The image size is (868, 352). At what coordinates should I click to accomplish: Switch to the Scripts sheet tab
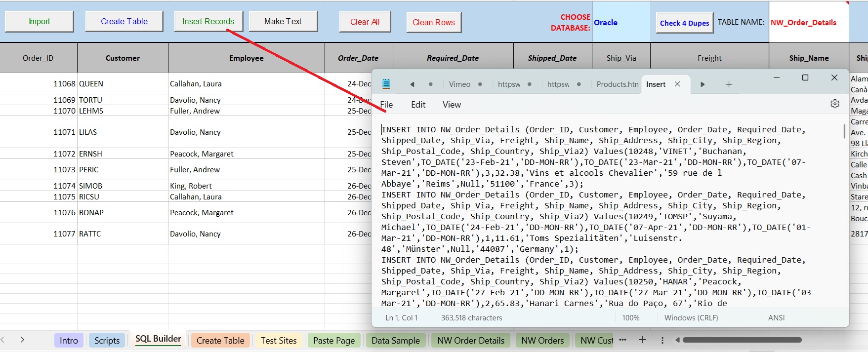pos(107,340)
